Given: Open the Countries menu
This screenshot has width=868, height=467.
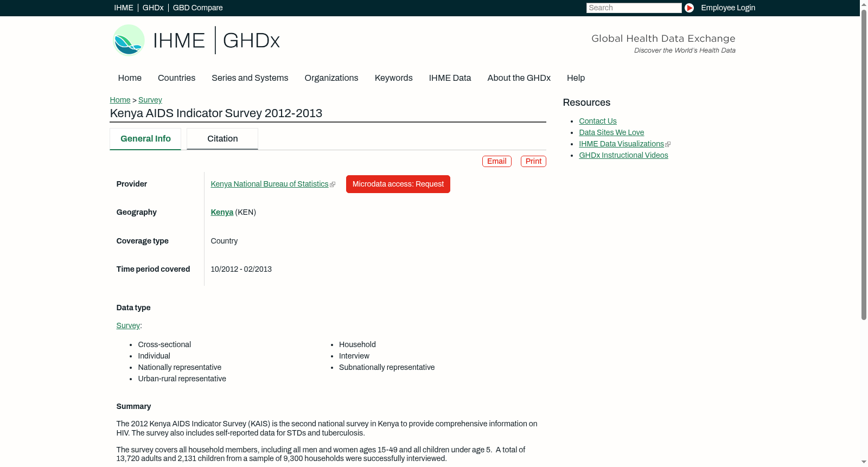Looking at the screenshot, I should [x=176, y=78].
